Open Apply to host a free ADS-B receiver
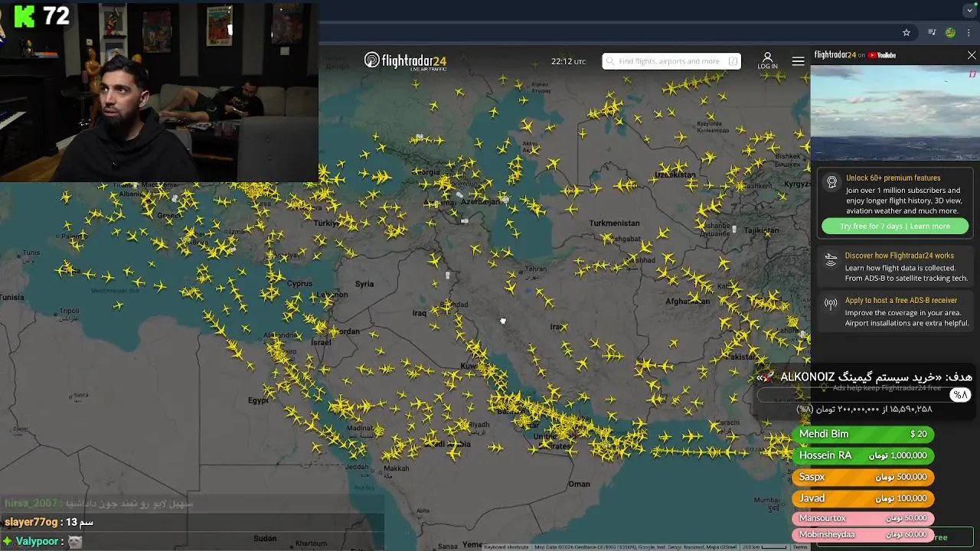The image size is (980, 551). coord(901,300)
